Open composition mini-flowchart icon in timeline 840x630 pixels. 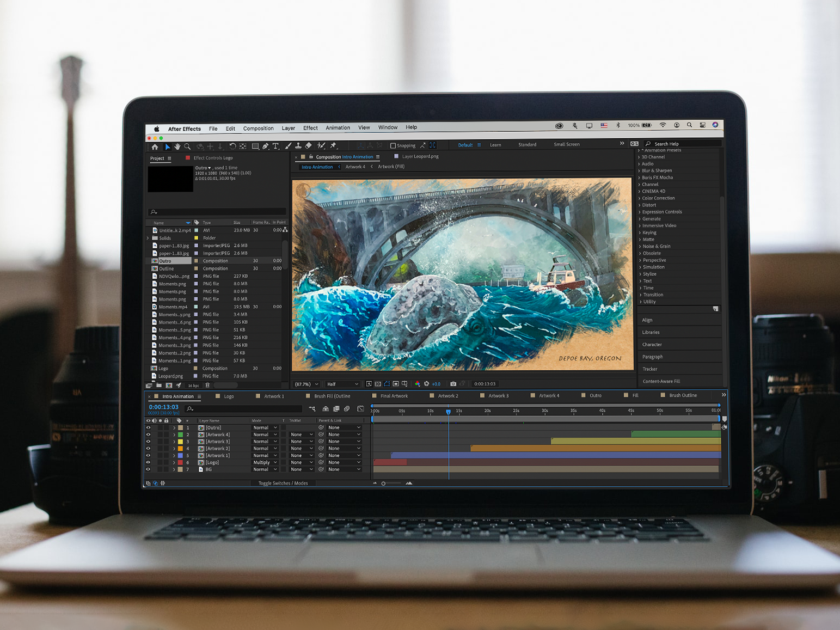312,409
